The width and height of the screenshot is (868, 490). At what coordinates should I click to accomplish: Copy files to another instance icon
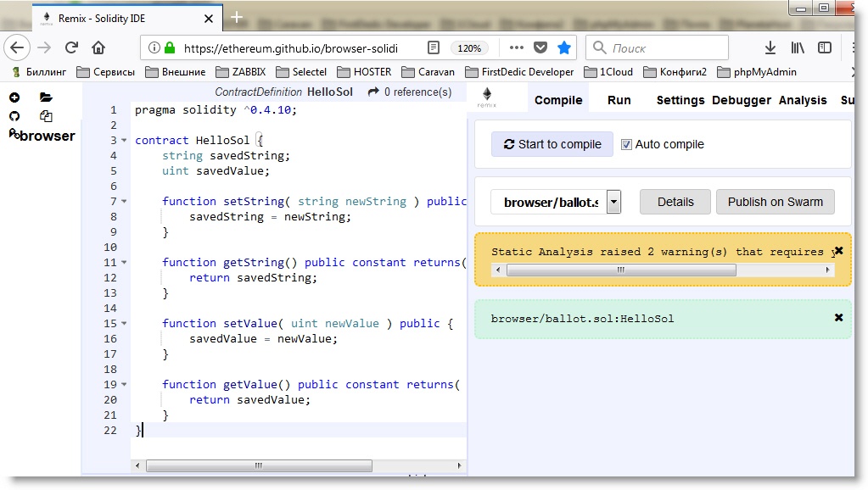pos(46,116)
